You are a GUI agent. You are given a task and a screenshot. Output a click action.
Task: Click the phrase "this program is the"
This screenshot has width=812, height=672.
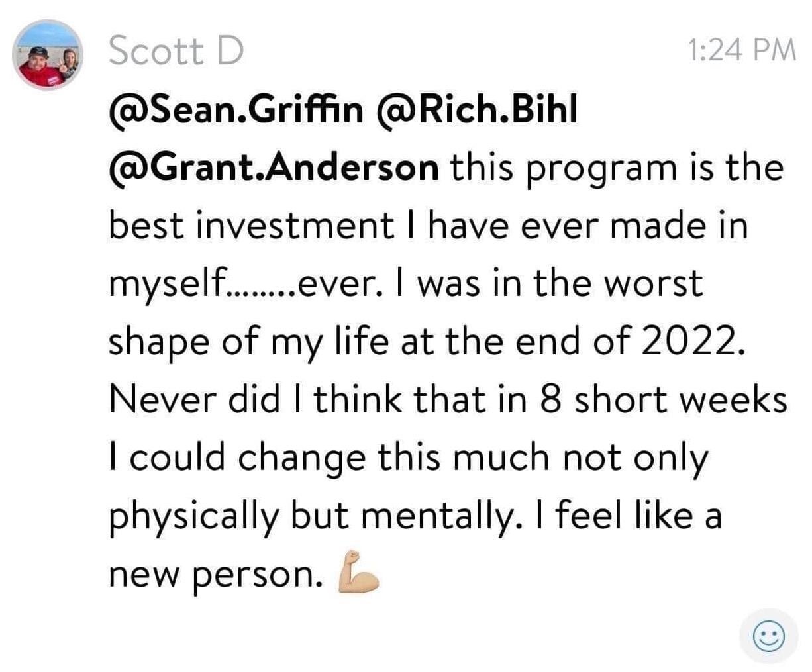tap(618, 168)
